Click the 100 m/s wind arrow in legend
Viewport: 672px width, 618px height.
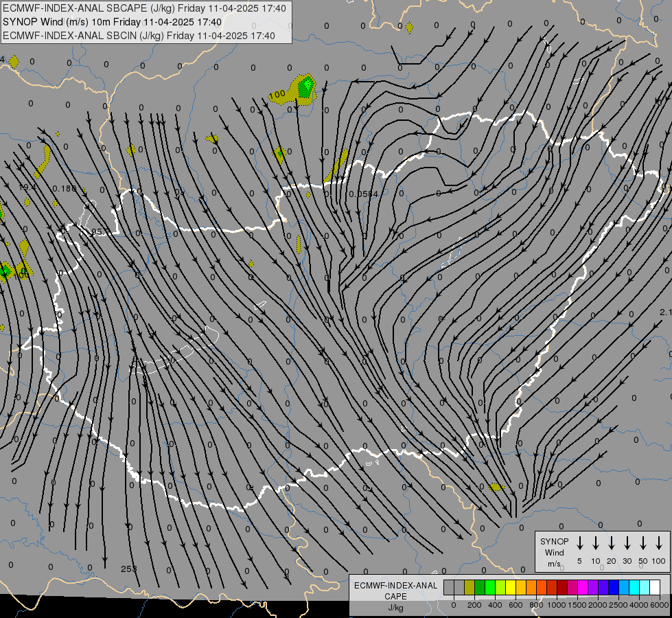coord(659,543)
